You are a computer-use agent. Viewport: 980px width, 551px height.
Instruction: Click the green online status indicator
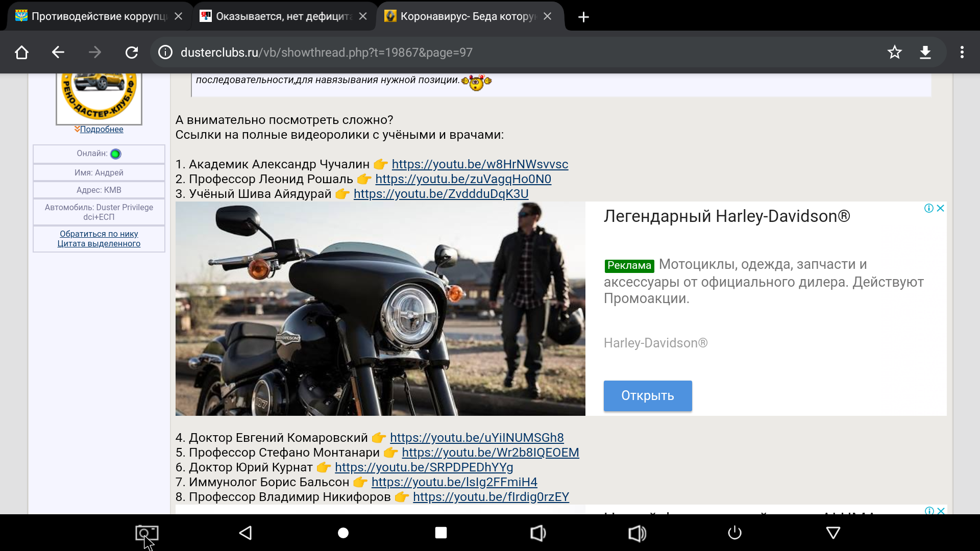pos(116,154)
